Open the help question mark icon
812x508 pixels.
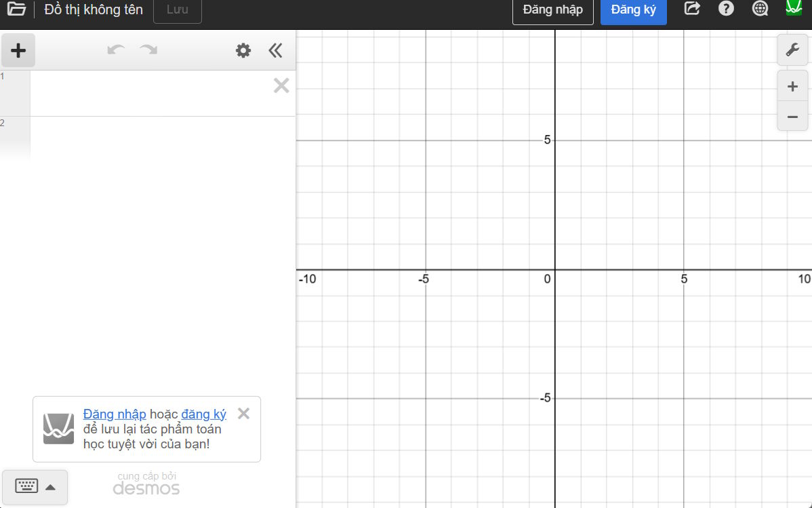725,9
